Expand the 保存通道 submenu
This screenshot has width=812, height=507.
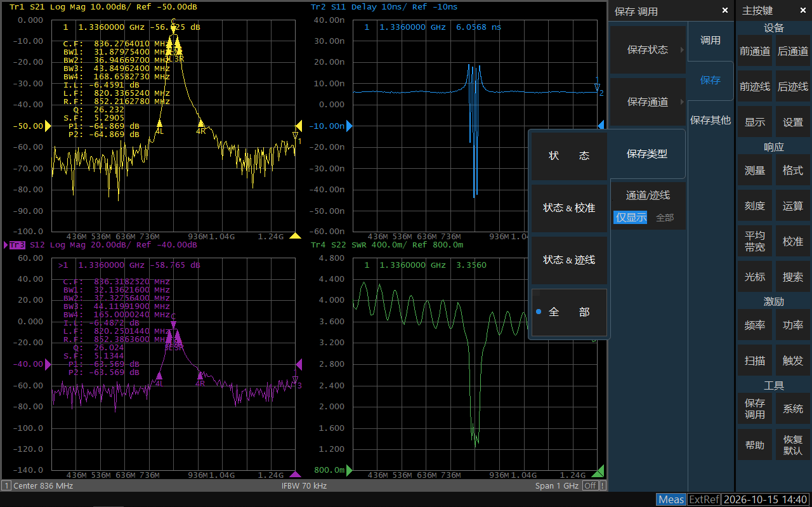648,102
